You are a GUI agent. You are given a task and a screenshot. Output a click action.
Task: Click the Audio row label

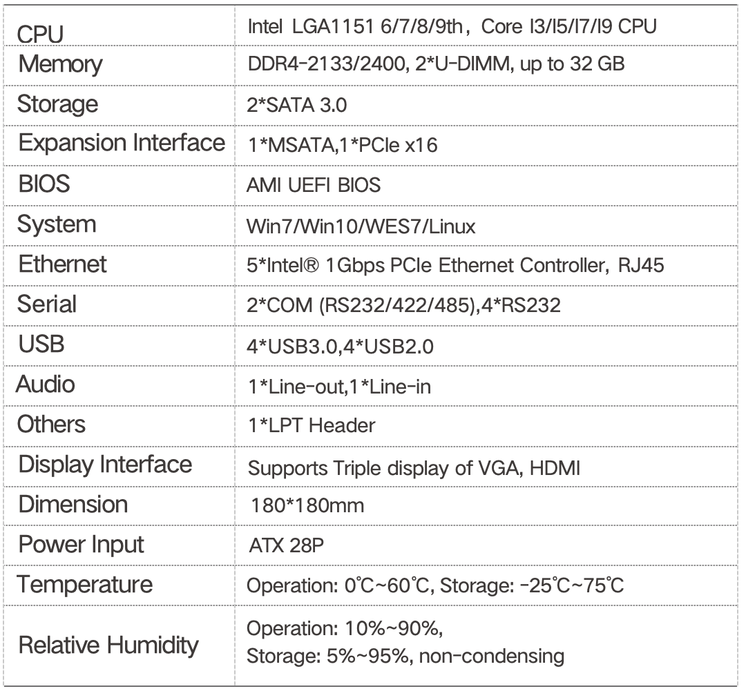46,383
